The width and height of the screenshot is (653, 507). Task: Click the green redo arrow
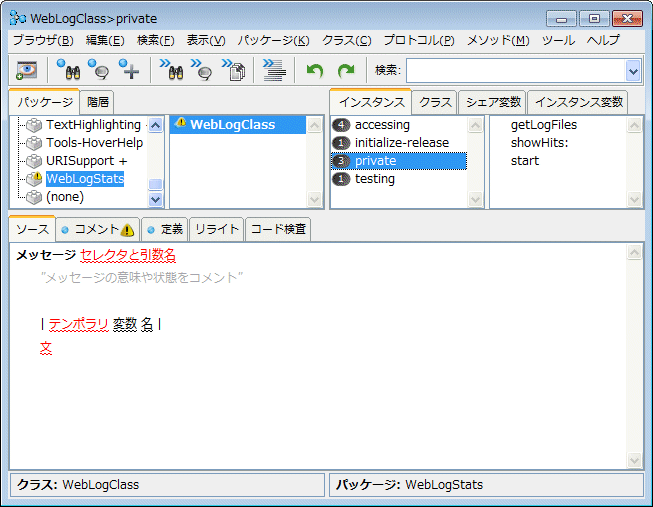pos(346,70)
